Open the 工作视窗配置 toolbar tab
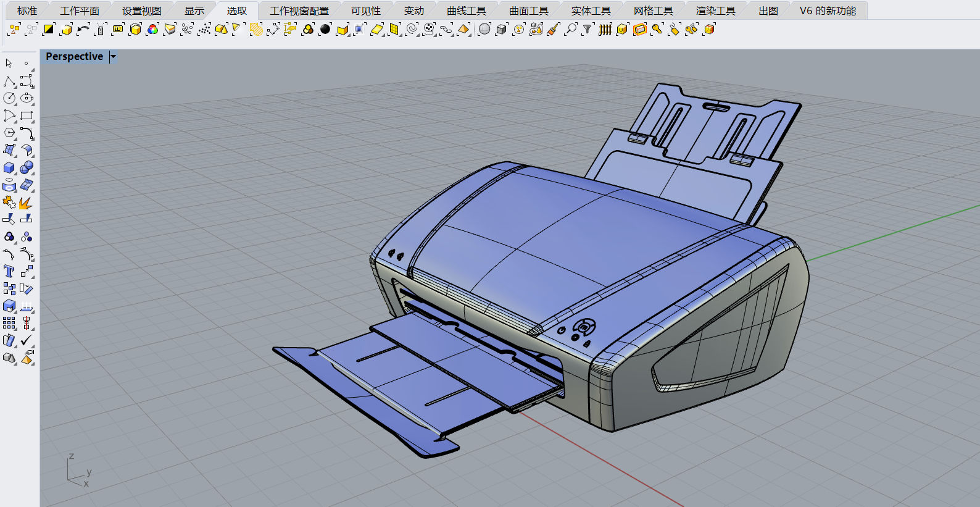 299,10
